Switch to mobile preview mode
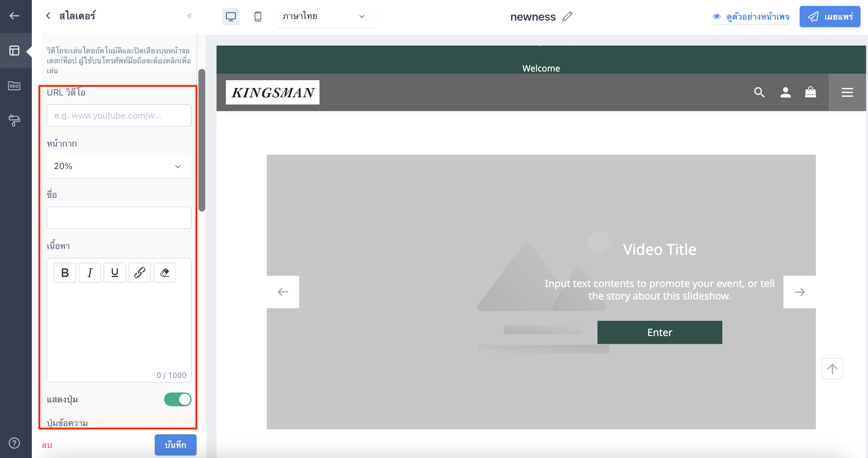This screenshot has height=458, width=868. 258,17
